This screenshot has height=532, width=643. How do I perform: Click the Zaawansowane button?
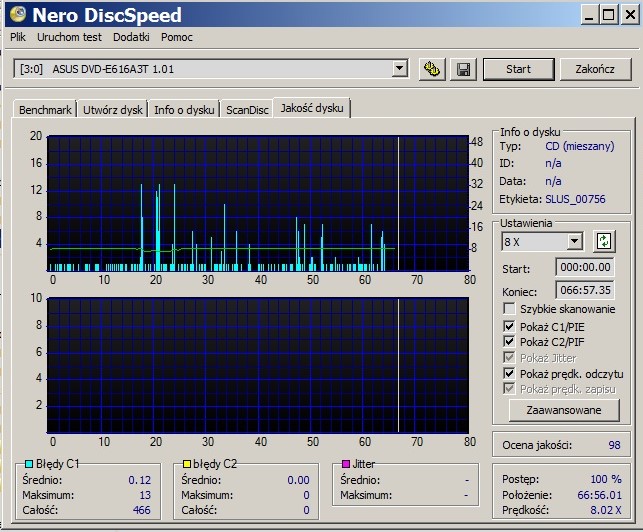tap(564, 410)
